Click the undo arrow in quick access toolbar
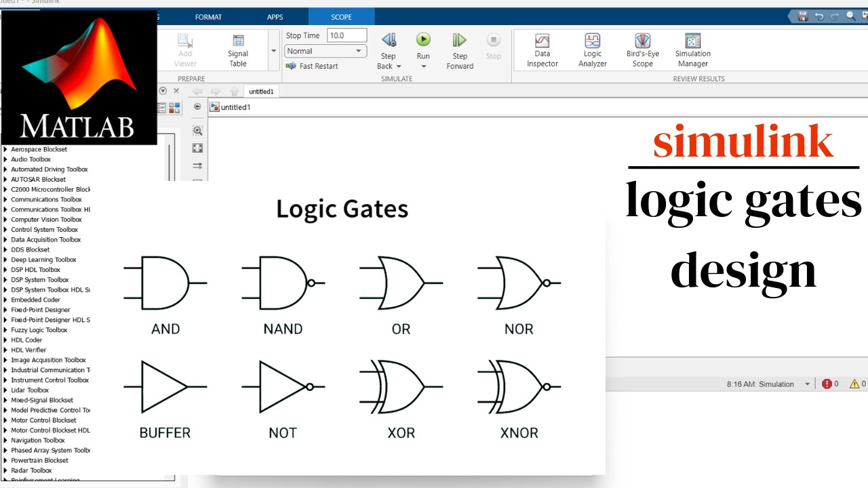The image size is (868, 488). 819,16
